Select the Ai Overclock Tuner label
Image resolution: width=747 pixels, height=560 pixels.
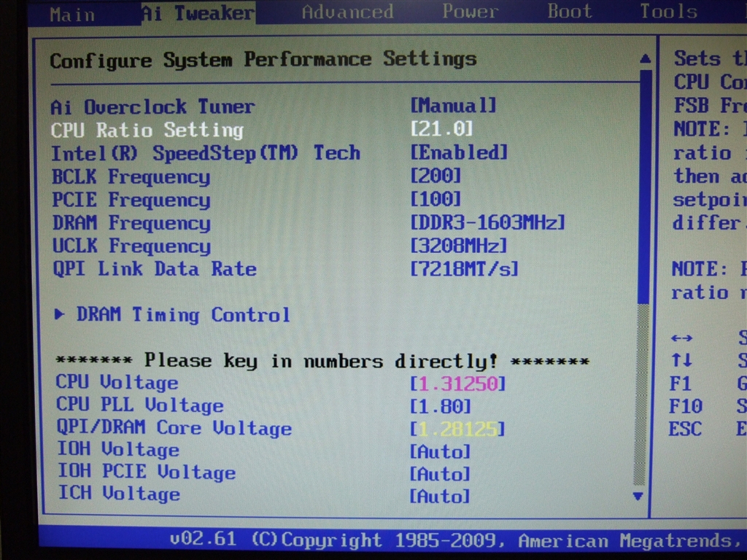point(153,107)
